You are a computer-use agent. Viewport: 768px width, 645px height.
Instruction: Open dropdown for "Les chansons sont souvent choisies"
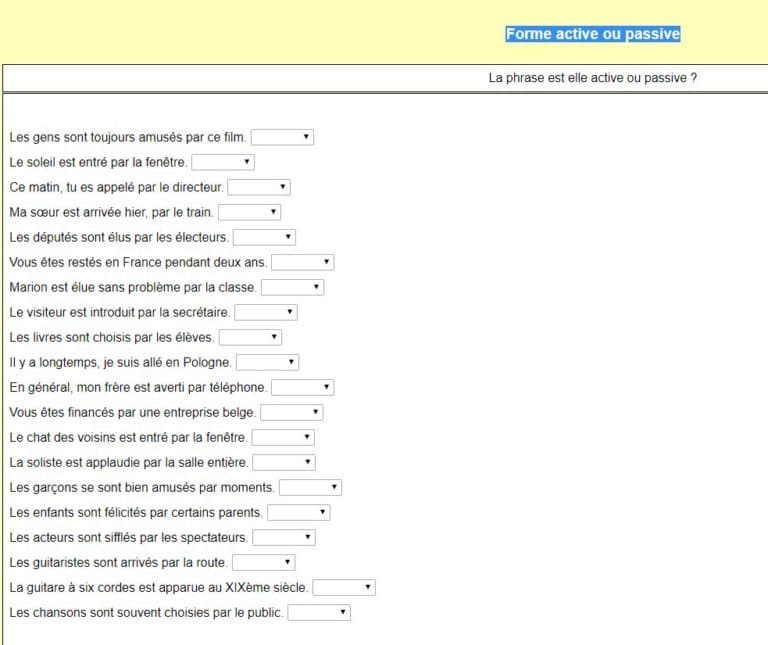pyautogui.click(x=319, y=612)
